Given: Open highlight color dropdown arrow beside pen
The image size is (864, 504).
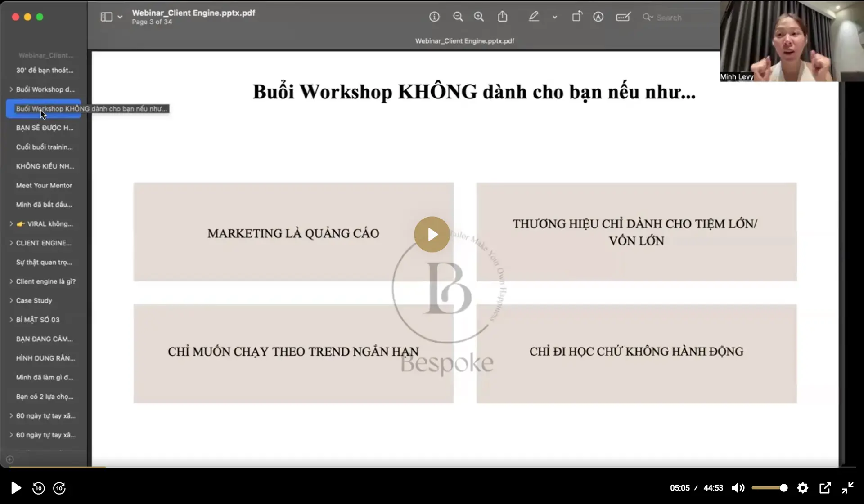Looking at the screenshot, I should coord(555,17).
